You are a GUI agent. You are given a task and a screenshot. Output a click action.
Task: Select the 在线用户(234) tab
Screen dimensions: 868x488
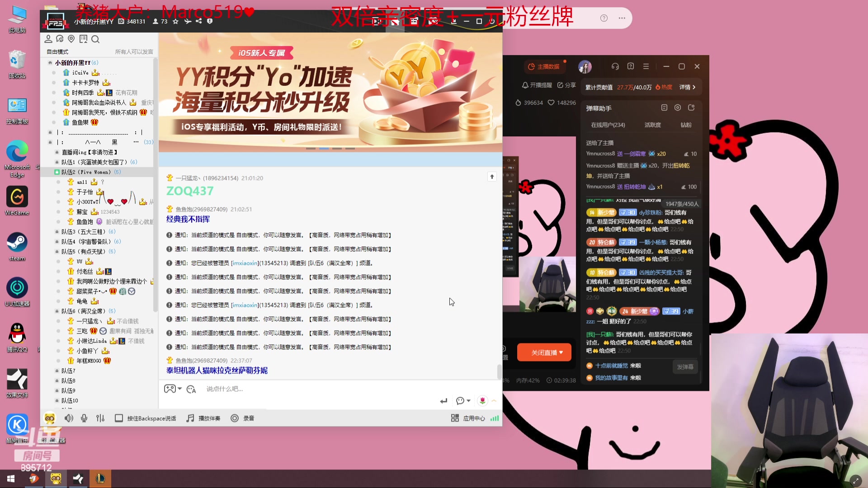pos(608,125)
